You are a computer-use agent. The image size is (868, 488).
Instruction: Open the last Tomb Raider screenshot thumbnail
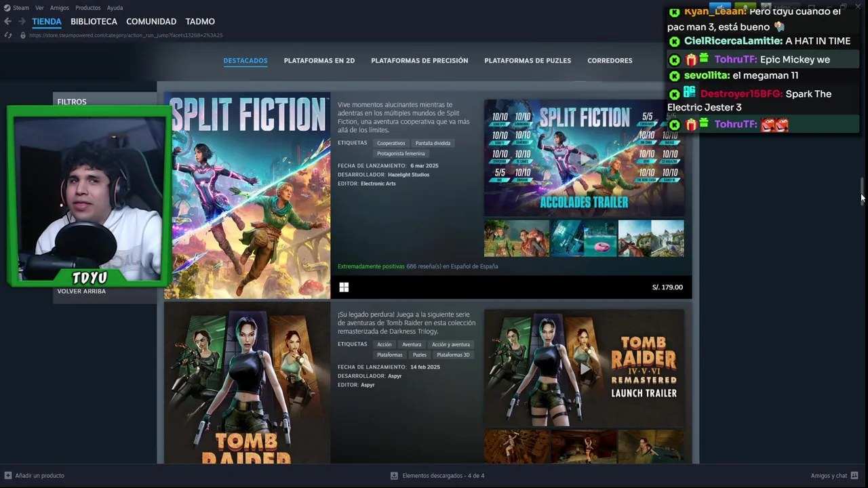[651, 447]
